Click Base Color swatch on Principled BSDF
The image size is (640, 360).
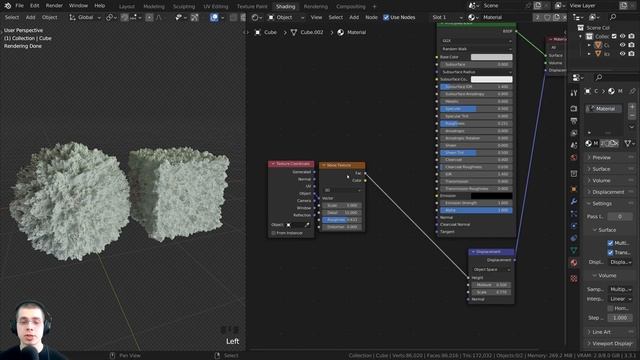coord(491,57)
